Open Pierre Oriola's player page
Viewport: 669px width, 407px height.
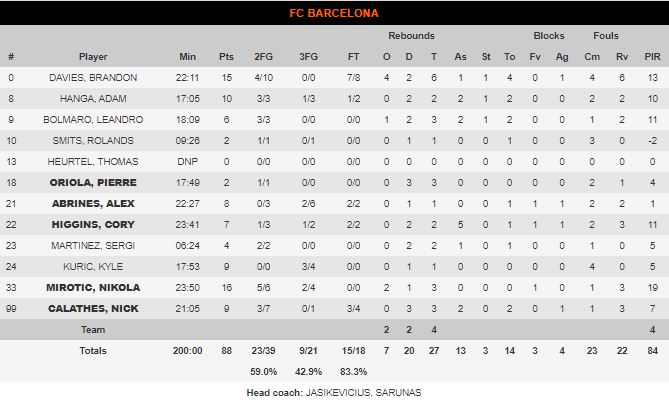(93, 182)
